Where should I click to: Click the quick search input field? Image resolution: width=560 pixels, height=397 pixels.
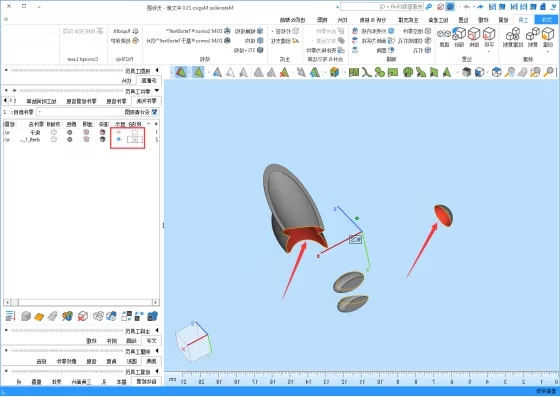click(x=382, y=7)
